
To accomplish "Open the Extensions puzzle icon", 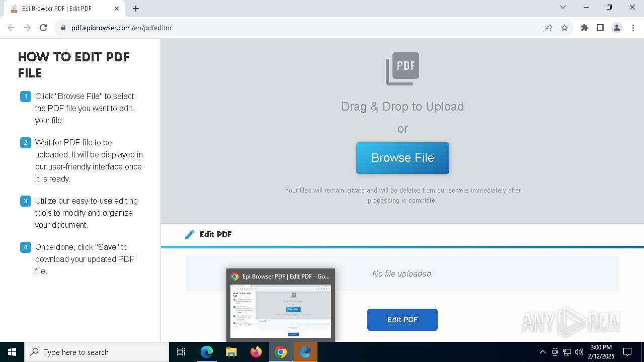I will (x=585, y=28).
